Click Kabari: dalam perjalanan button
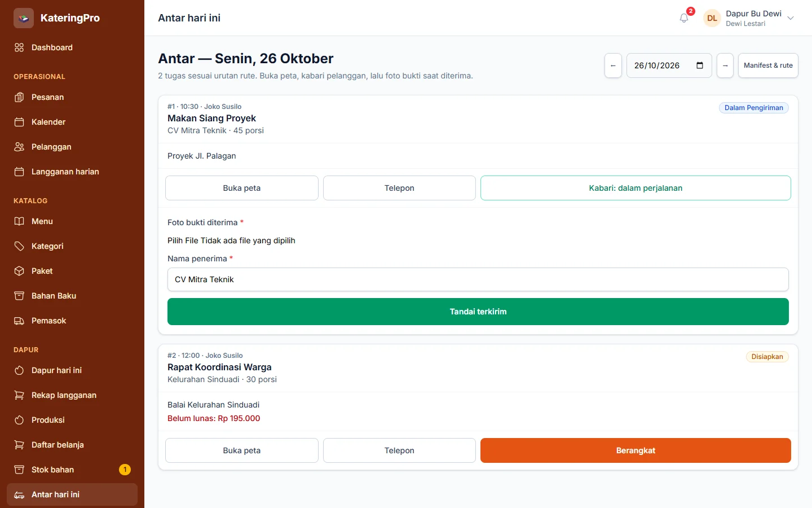 click(636, 188)
